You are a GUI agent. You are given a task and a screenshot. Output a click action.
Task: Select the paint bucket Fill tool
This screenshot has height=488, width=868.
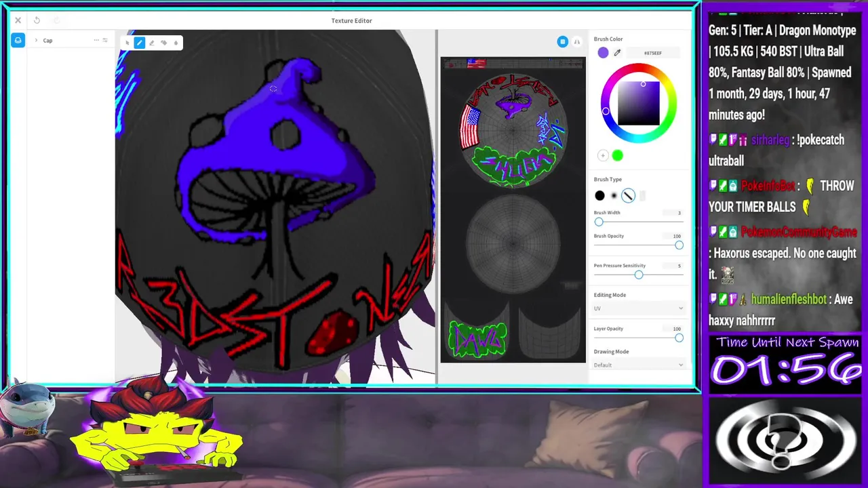click(x=163, y=43)
